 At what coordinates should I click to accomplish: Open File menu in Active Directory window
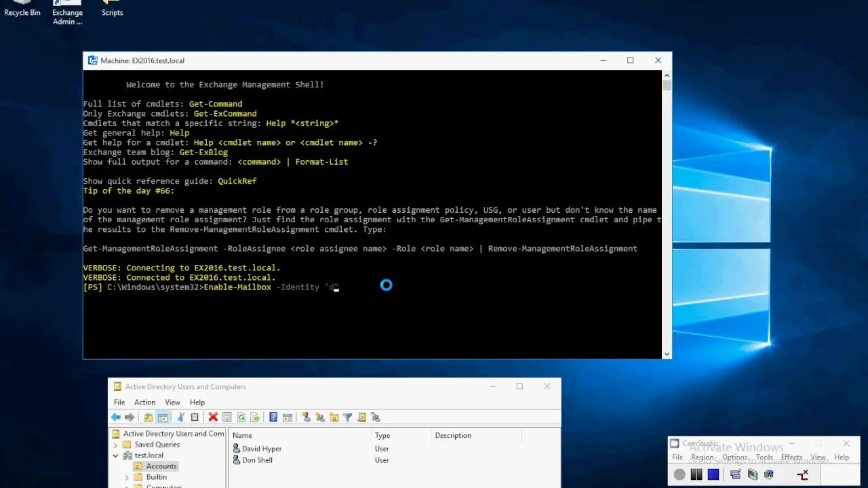pos(119,402)
